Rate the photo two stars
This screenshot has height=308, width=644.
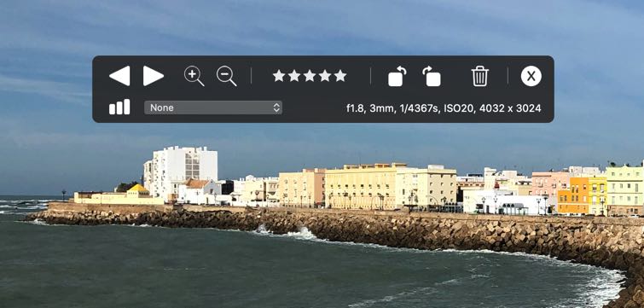294,76
